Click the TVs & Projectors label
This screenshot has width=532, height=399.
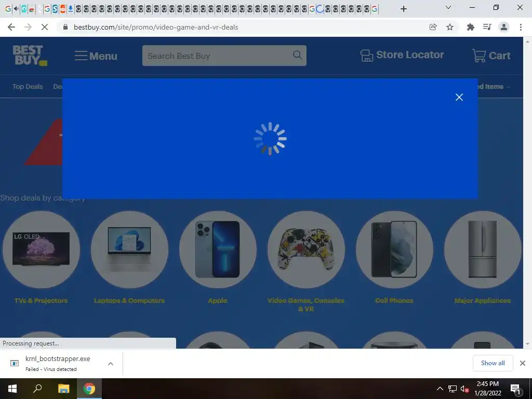[41, 301]
